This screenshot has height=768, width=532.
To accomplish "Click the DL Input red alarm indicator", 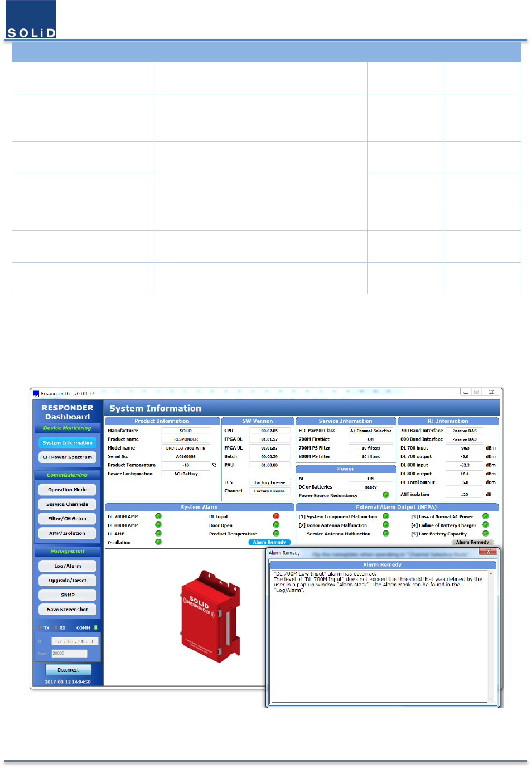I will [x=276, y=516].
